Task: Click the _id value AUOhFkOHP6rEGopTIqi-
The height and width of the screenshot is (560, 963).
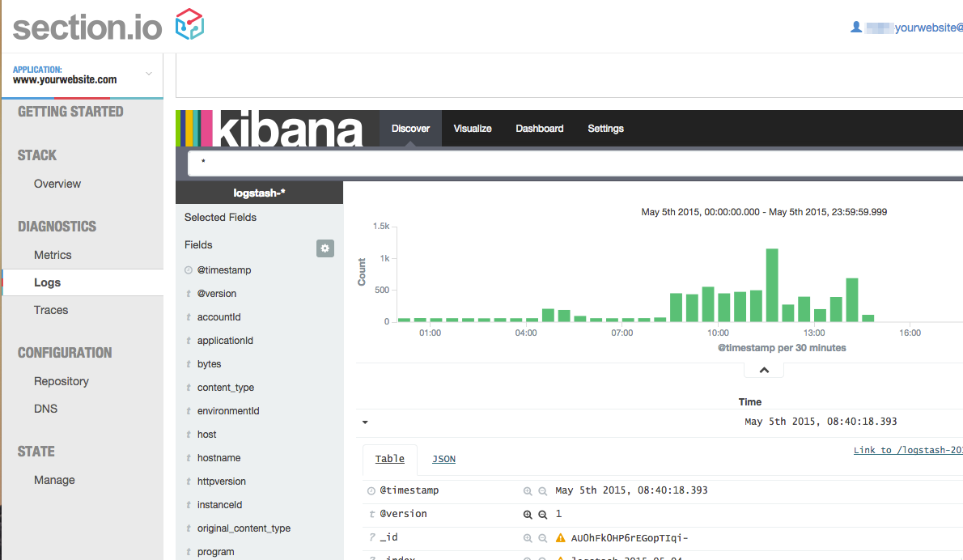Action: coord(629,538)
